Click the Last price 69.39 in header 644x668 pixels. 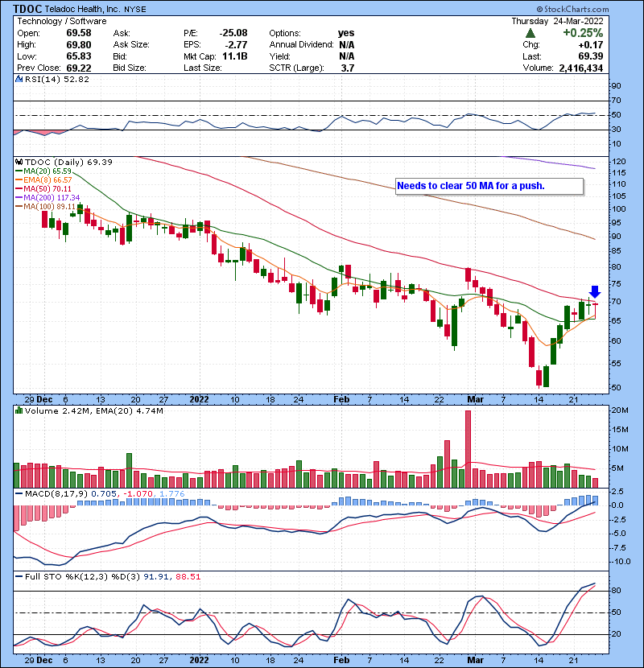click(591, 56)
